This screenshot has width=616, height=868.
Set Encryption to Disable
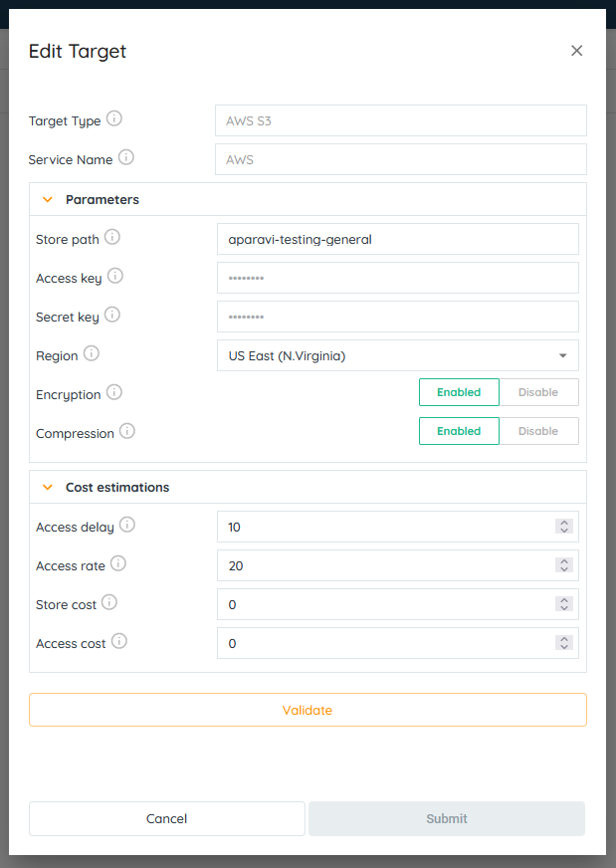pyautogui.click(x=537, y=392)
